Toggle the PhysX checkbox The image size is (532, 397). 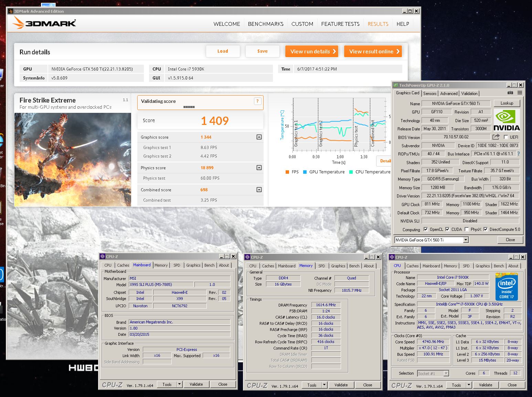467,229
